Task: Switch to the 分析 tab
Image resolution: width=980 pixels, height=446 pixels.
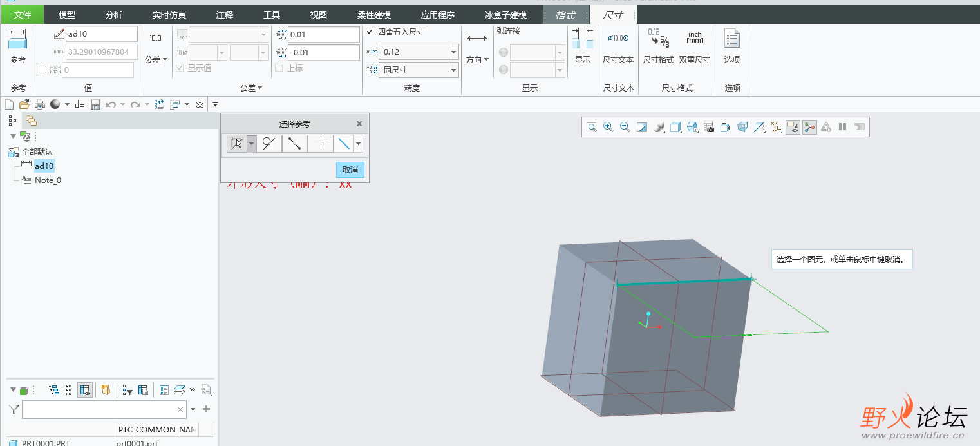Action: [x=113, y=15]
